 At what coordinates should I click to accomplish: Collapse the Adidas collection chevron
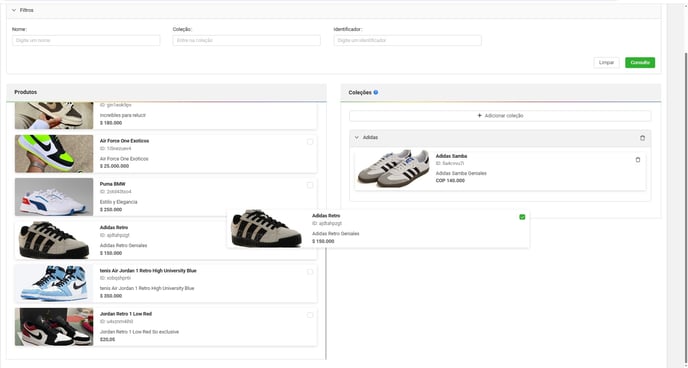pos(356,138)
